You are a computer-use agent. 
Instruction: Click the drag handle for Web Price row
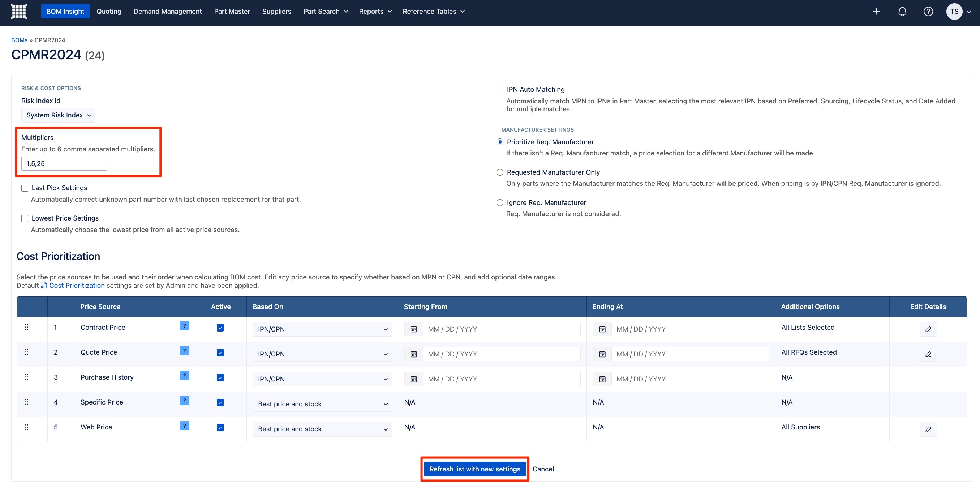(26, 427)
